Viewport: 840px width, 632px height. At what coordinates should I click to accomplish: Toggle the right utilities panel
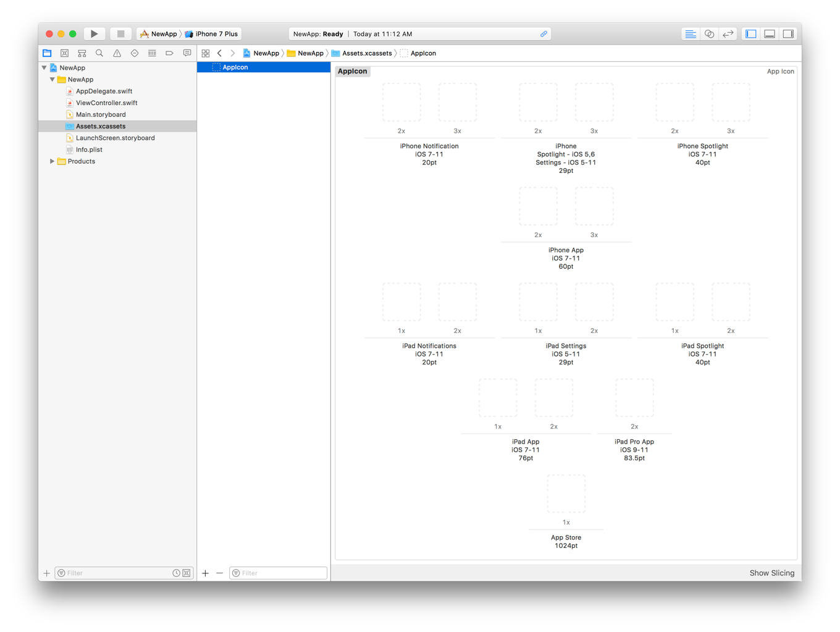point(788,34)
